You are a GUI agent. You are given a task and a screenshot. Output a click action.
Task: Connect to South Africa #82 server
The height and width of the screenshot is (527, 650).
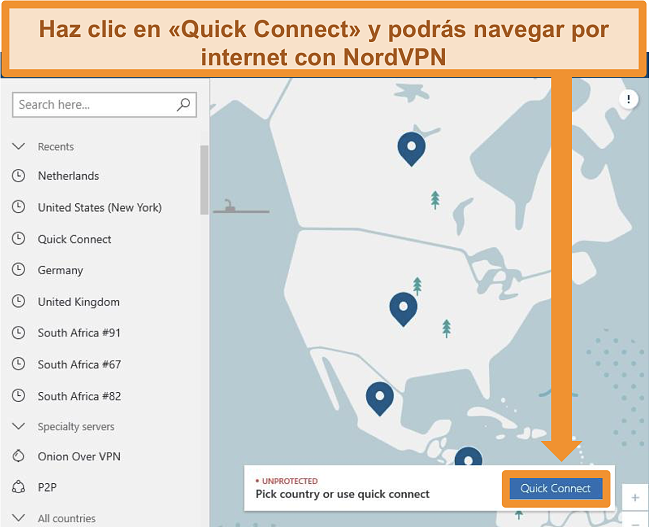point(79,396)
